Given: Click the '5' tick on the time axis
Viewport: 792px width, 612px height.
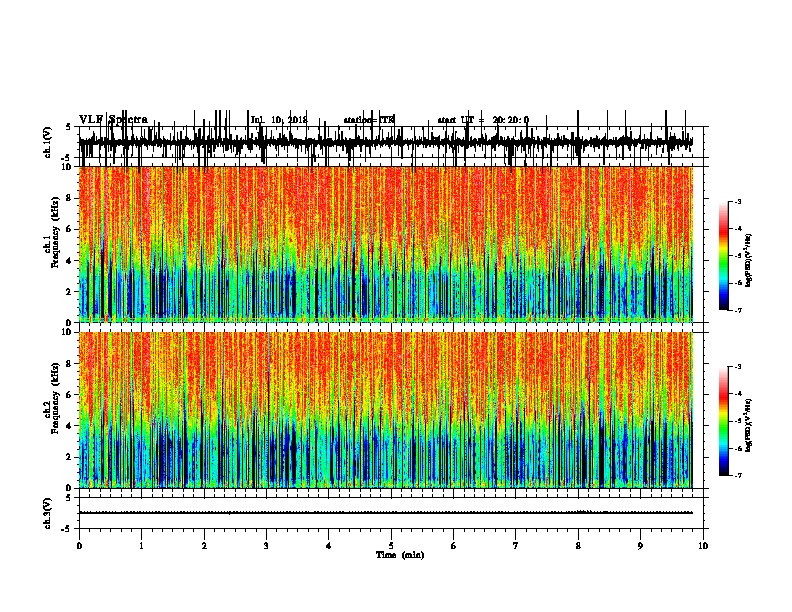Looking at the screenshot, I should pos(391,546).
